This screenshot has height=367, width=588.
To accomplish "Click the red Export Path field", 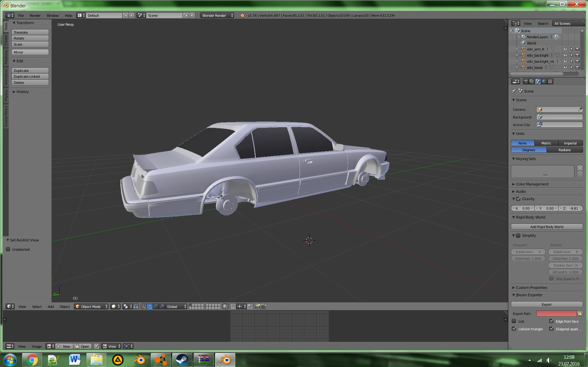I will [x=556, y=313].
